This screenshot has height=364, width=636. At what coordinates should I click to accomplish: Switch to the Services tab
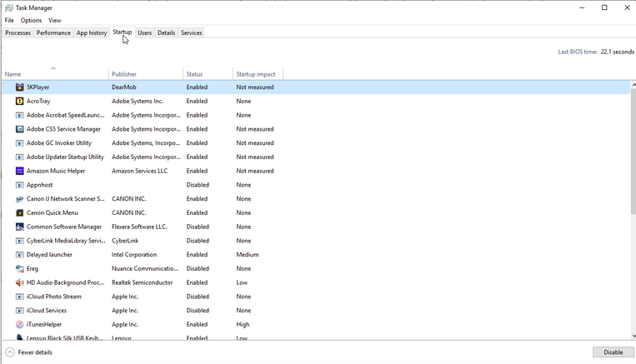[x=192, y=32]
